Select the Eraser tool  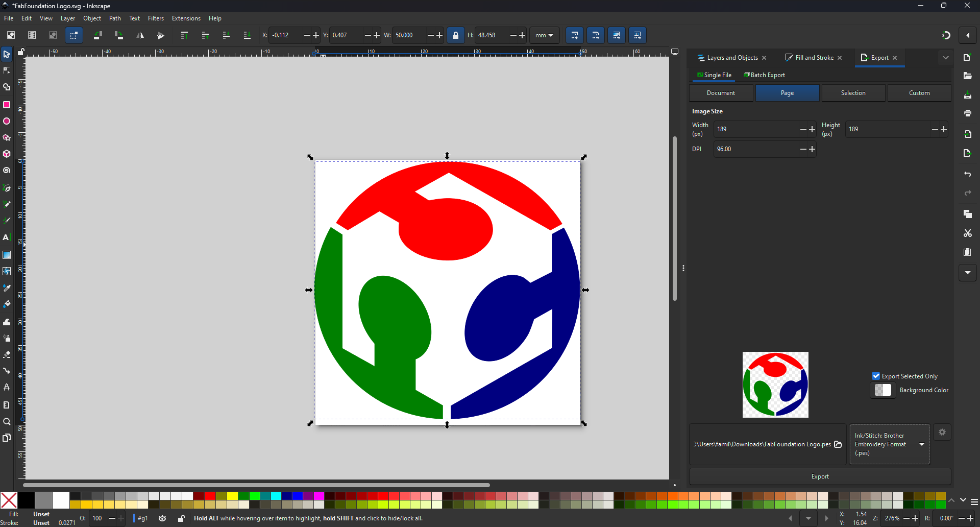click(7, 354)
